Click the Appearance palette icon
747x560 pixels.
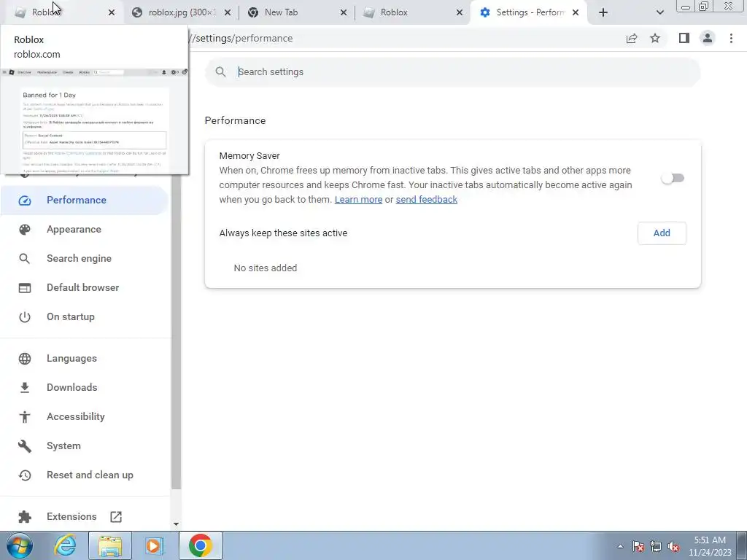coord(25,230)
